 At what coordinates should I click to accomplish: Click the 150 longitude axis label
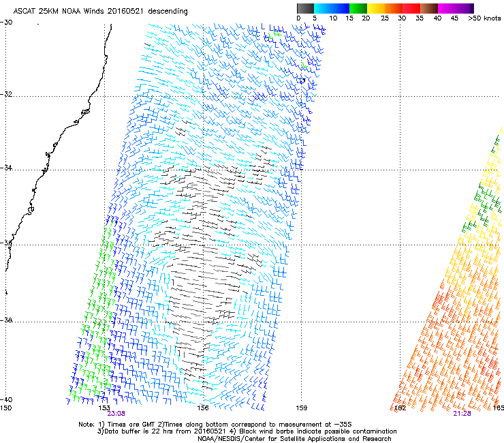tap(5, 408)
